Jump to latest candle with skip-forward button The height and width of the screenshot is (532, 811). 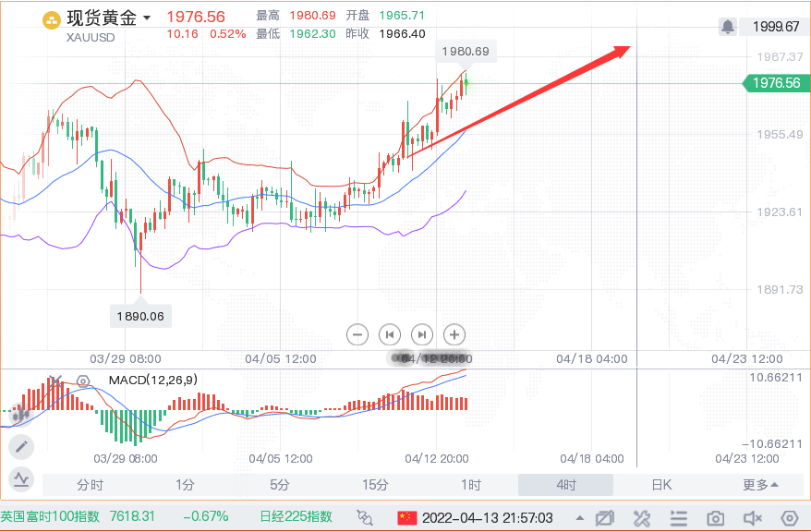(422, 334)
